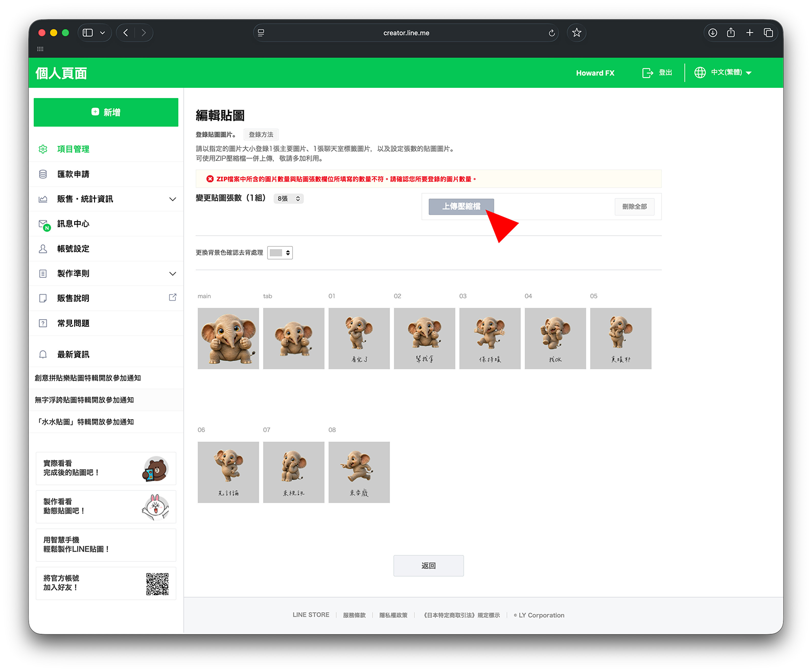Open the background color swatch dropdown
The height and width of the screenshot is (672, 812).
coord(280,253)
